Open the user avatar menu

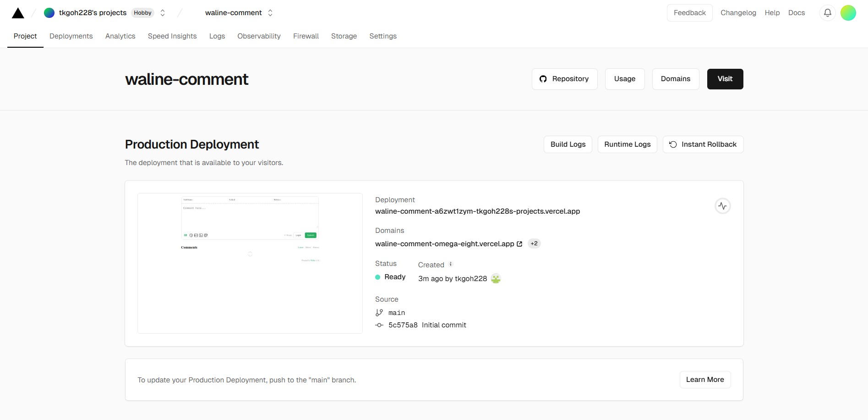coord(848,13)
